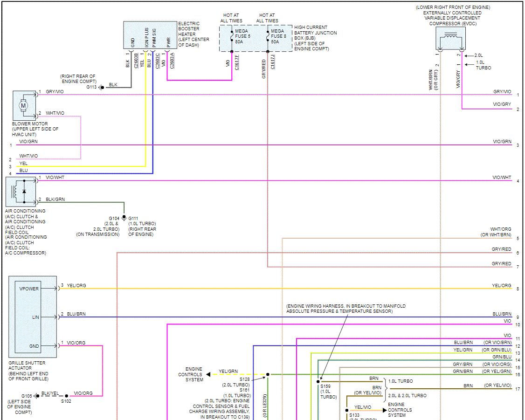Click the VPOWER pin label
This screenshot has height=420, width=525.
tap(29, 289)
